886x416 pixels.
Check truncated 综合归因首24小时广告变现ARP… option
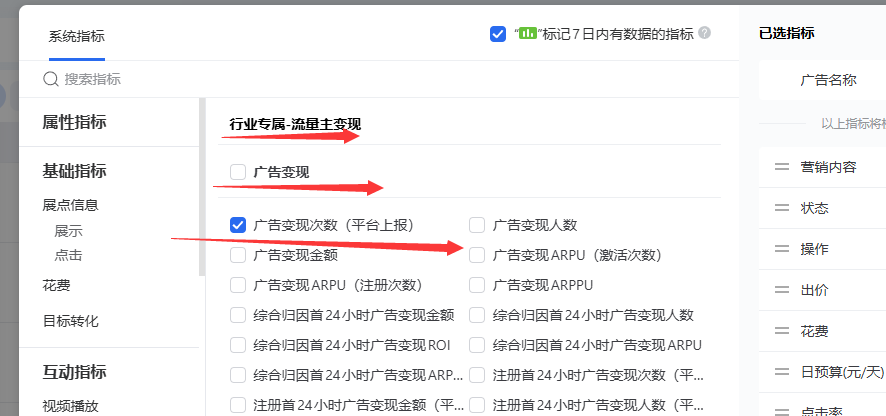(238, 374)
